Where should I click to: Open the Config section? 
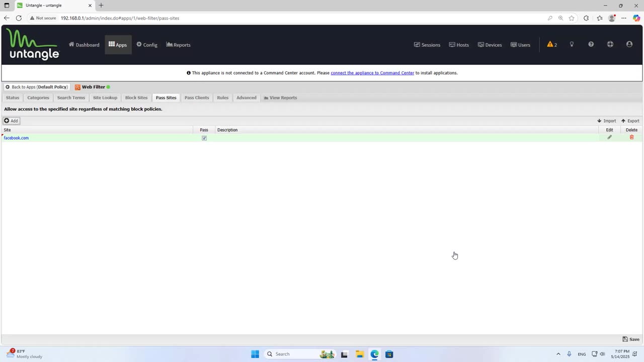[x=147, y=45]
